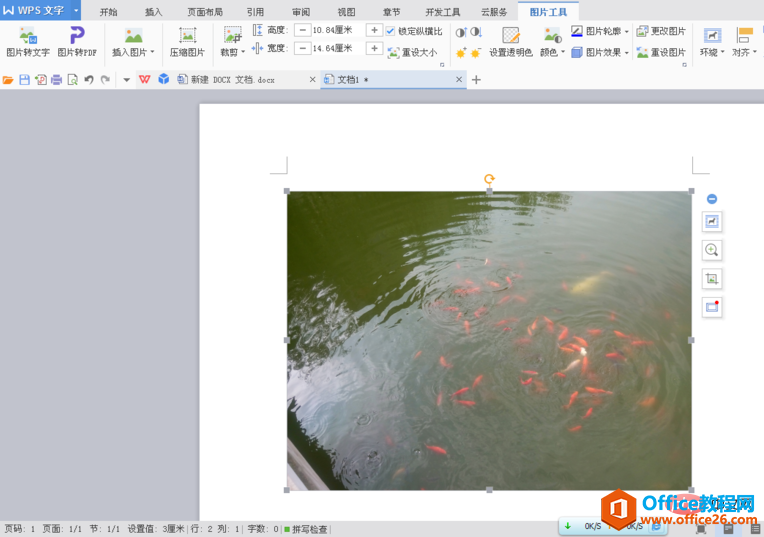
Task: Expand the 插入图片 dropdown
Action: tap(152, 52)
